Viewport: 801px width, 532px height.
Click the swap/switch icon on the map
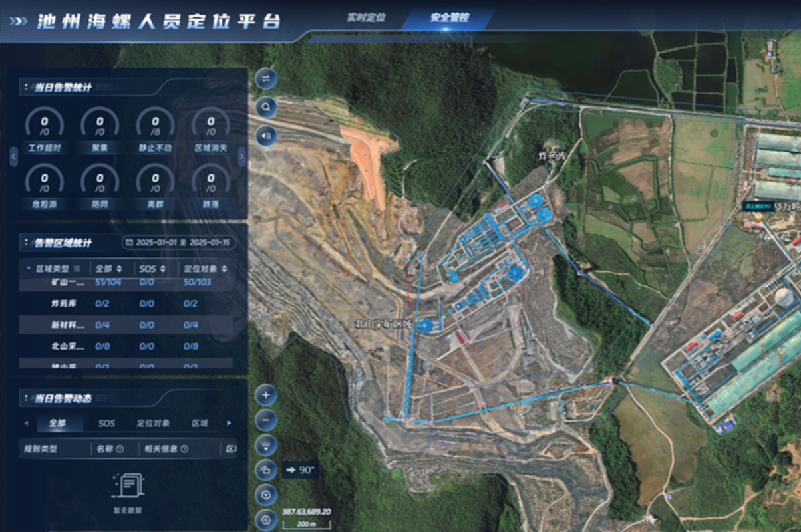click(266, 78)
